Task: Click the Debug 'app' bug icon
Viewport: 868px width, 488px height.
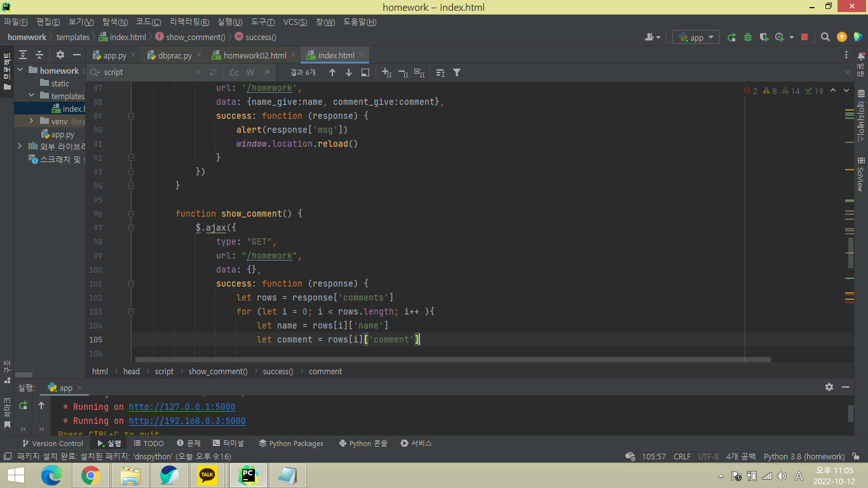Action: [748, 37]
